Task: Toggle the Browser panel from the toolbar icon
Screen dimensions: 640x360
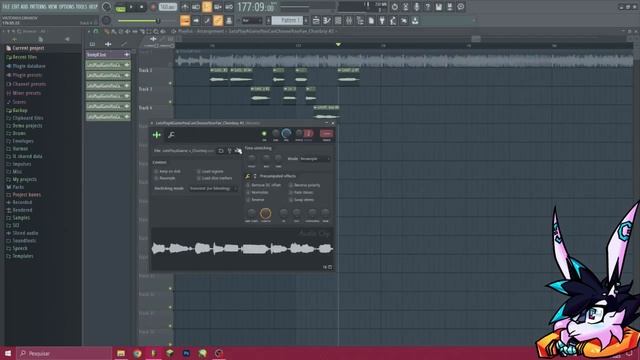Action: click(x=360, y=20)
